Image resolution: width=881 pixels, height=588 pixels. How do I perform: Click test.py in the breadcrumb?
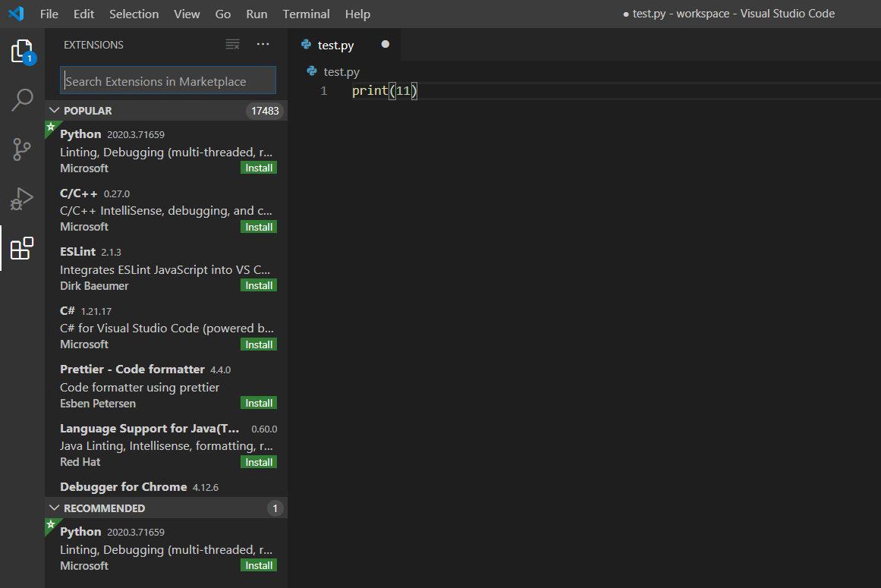341,72
